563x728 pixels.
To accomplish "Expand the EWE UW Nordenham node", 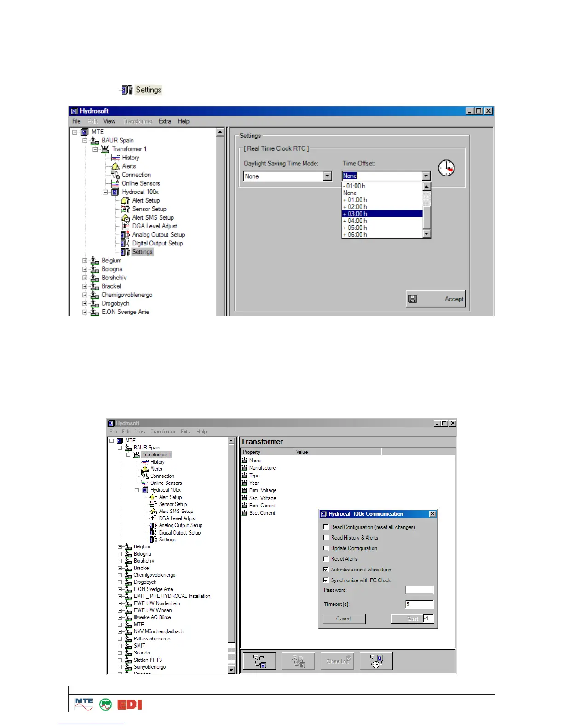I will [x=120, y=603].
